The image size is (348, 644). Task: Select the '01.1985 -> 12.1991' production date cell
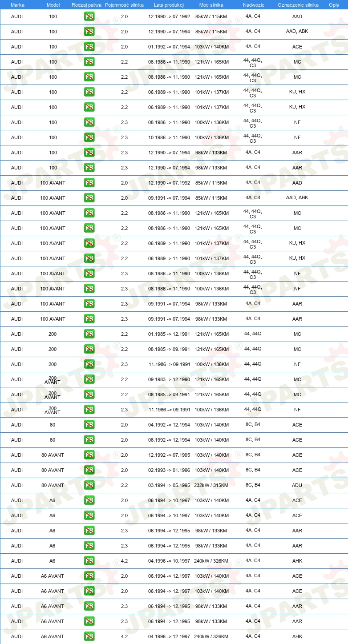pyautogui.click(x=169, y=334)
